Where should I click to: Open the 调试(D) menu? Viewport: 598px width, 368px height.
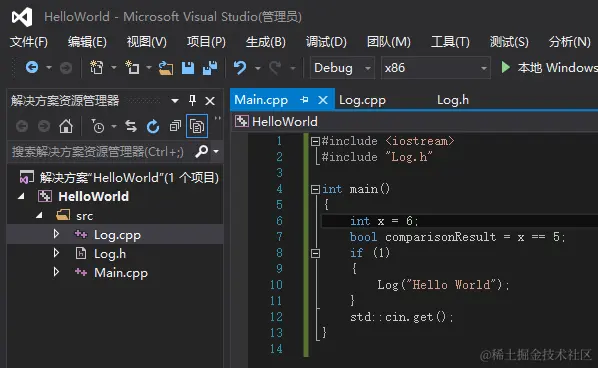coord(326,42)
